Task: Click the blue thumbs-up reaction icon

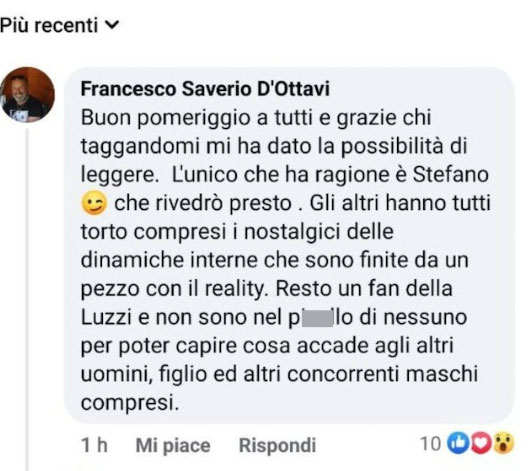Action: (x=458, y=444)
